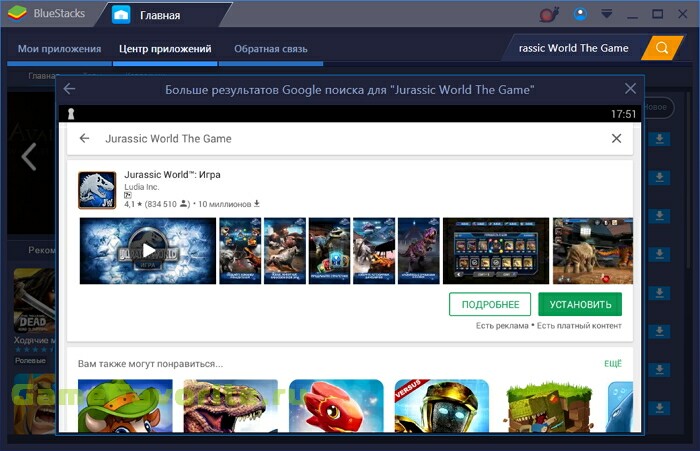Click the Есть реклама notice text
Viewport: 700px width, 451px height.
click(x=502, y=326)
